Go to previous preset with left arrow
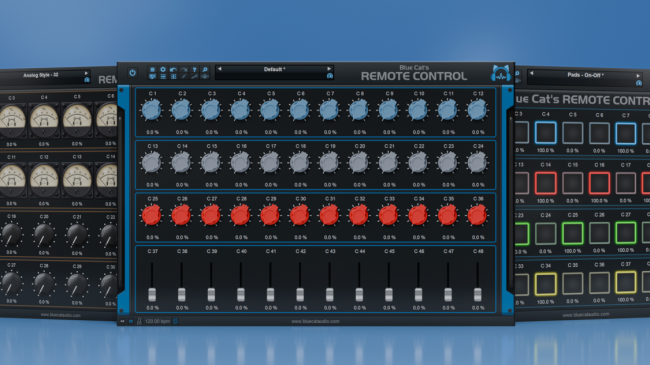 pos(220,69)
